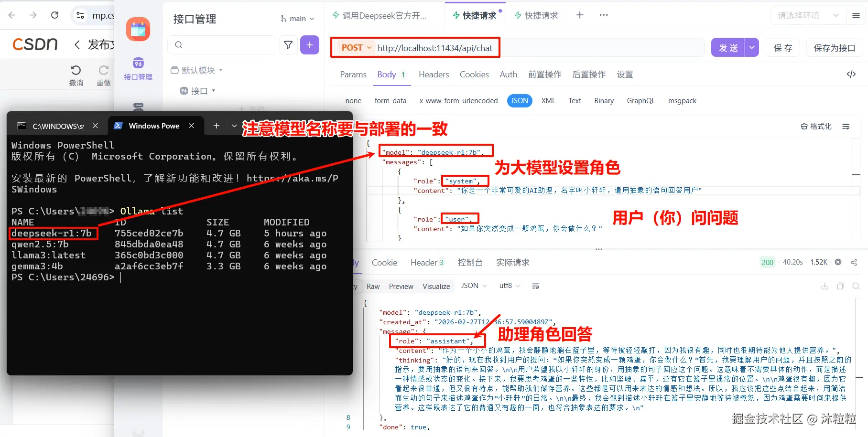Switch response view to Preview
Viewport: 868px width, 437px height.
[x=401, y=286]
